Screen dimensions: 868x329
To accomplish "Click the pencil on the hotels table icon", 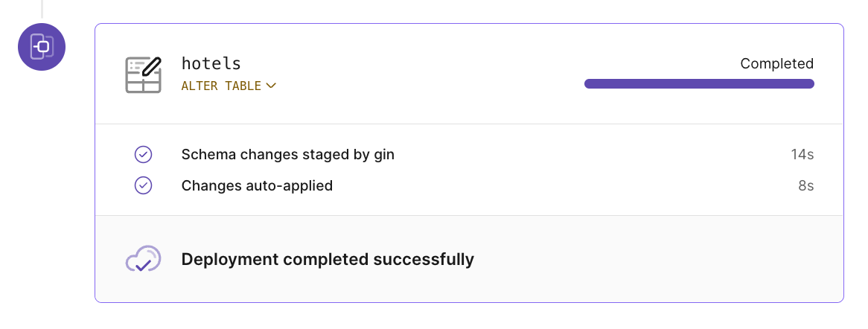I will tap(152, 66).
